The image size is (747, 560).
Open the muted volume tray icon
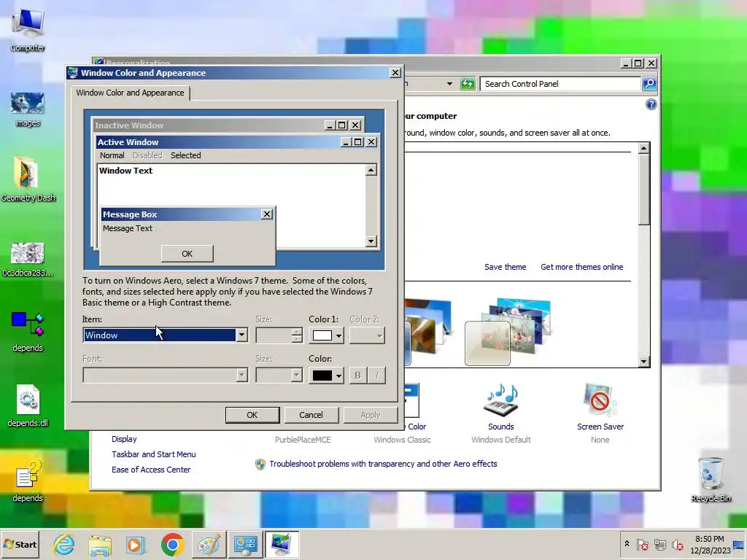coord(677,544)
